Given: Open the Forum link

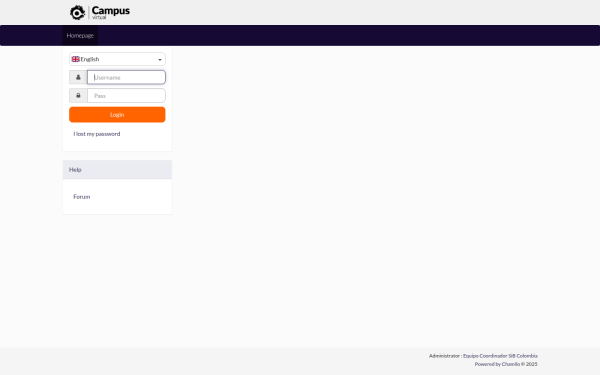Looking at the screenshot, I should click(82, 197).
